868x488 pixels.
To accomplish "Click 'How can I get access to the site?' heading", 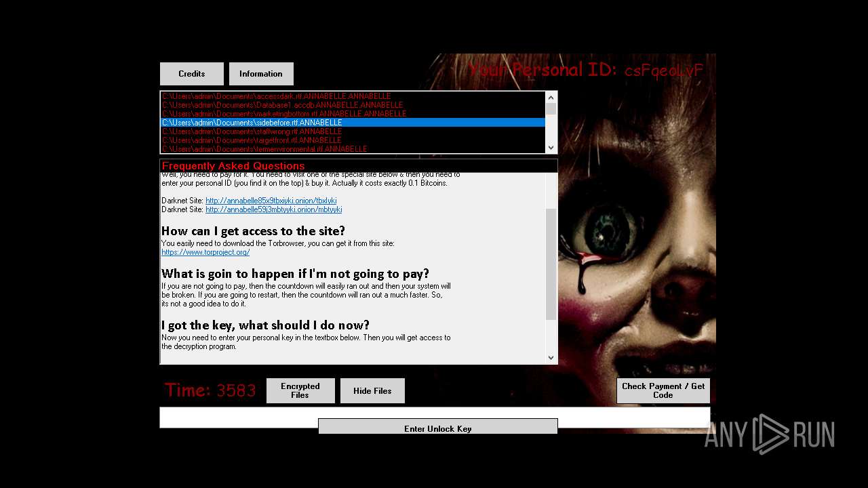I will (253, 231).
